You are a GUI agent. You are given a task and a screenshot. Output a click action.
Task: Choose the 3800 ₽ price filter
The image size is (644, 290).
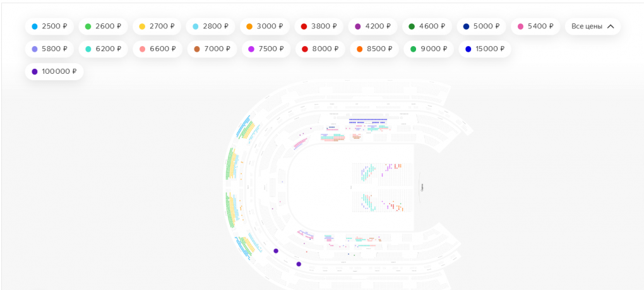pos(318,26)
